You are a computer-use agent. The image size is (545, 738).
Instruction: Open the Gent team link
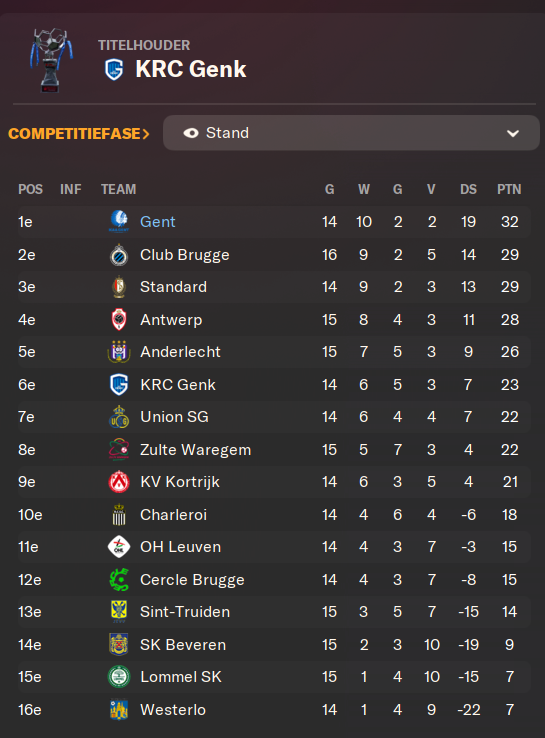[x=158, y=222]
